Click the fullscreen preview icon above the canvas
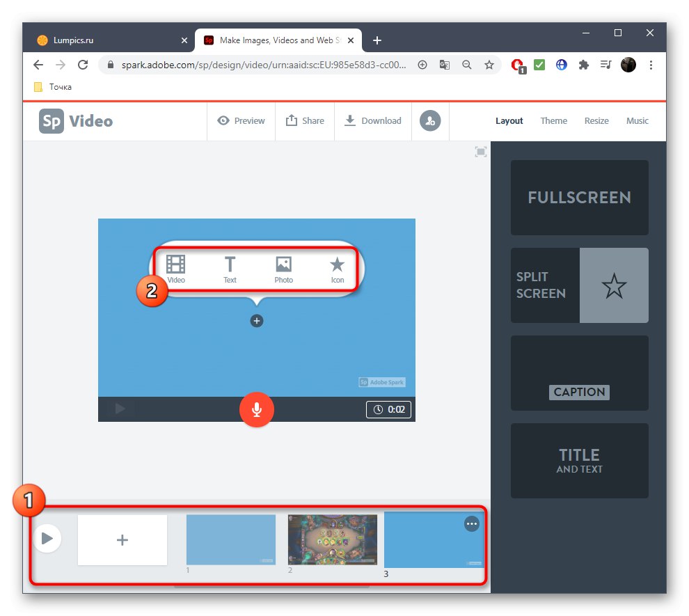Image resolution: width=689 pixels, height=616 pixels. coord(480,151)
